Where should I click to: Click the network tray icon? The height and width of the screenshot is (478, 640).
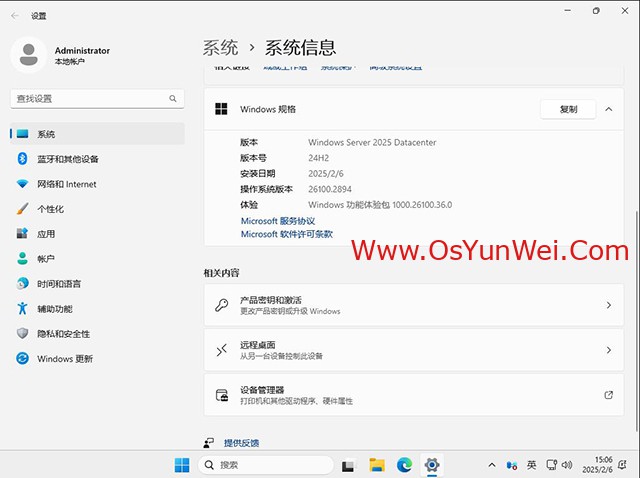pos(552,465)
